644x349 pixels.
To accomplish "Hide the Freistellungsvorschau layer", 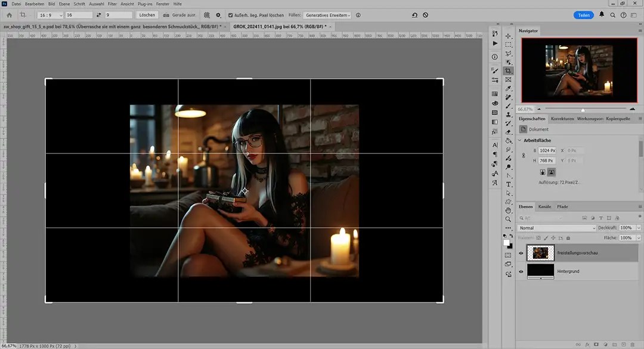I will coord(521,253).
